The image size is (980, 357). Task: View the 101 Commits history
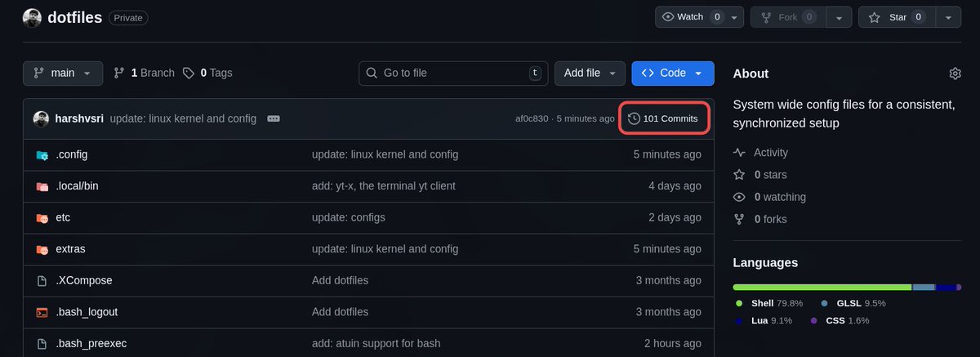point(663,118)
